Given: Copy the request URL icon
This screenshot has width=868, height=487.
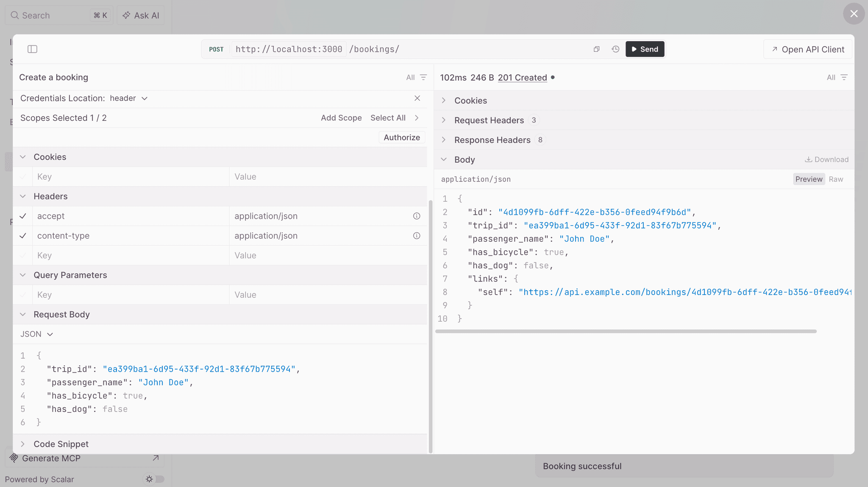Looking at the screenshot, I should coord(596,49).
